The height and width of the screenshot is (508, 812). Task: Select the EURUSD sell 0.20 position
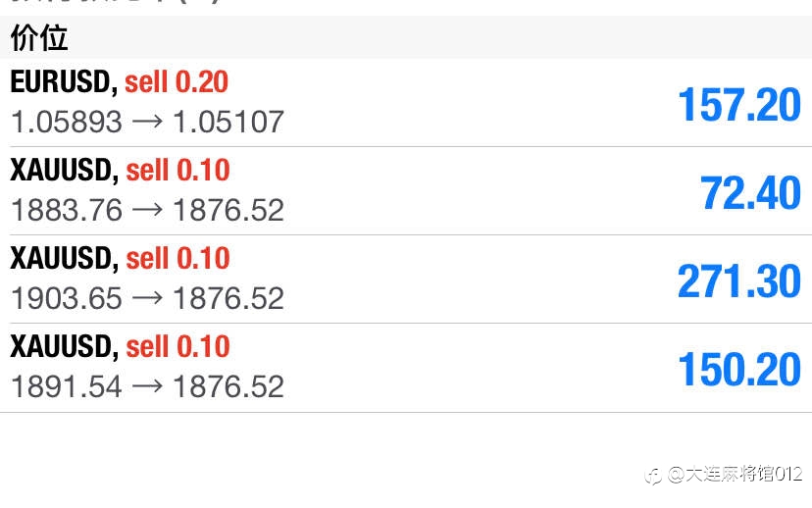coord(406,103)
